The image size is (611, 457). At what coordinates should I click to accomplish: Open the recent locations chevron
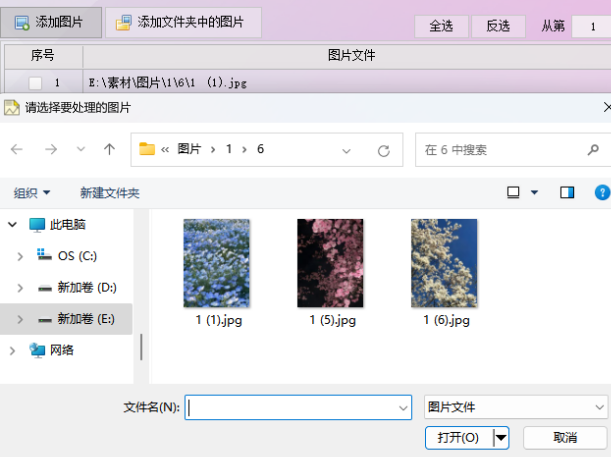[x=81, y=149]
